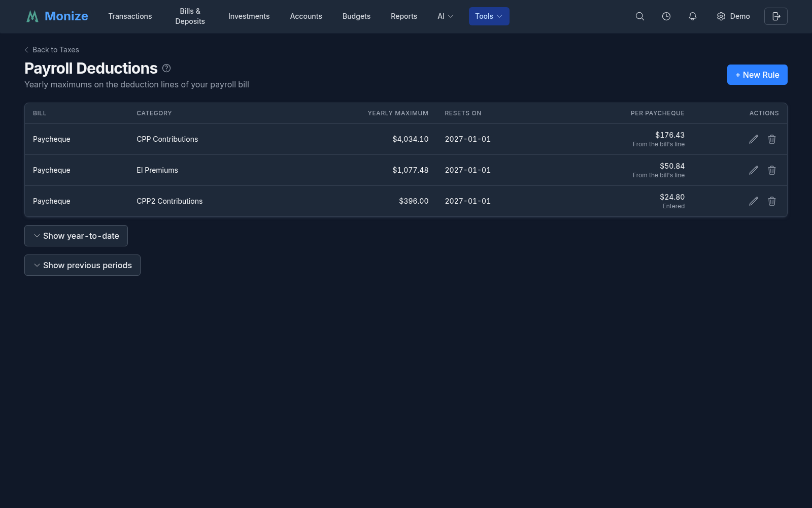Edit the EI Premiums rule
Screen dimensions: 812x508
click(754, 170)
